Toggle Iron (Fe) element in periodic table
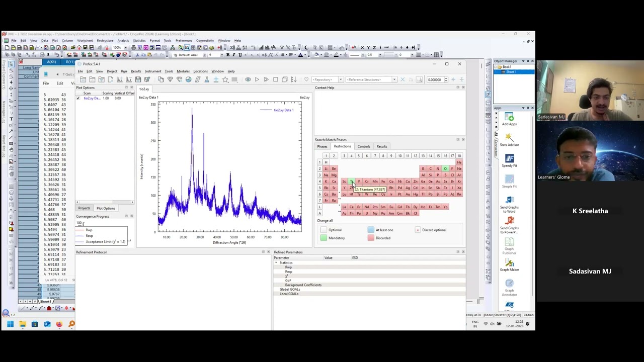 tap(383, 182)
